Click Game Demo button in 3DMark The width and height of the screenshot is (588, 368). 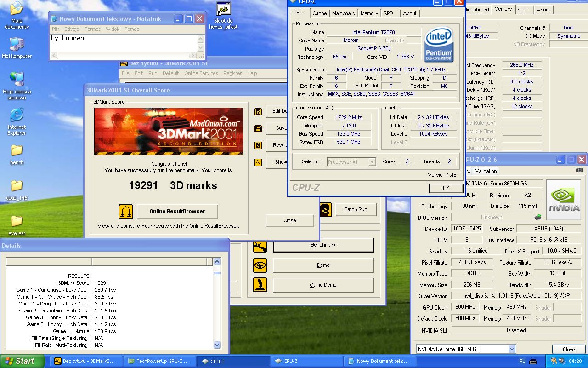[323, 285]
